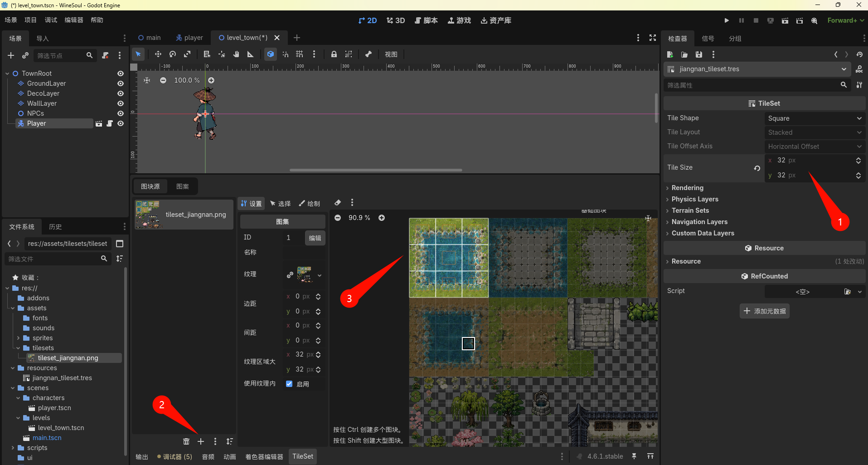
Task: Click the attach script icon in Scene dock
Action: tap(105, 55)
